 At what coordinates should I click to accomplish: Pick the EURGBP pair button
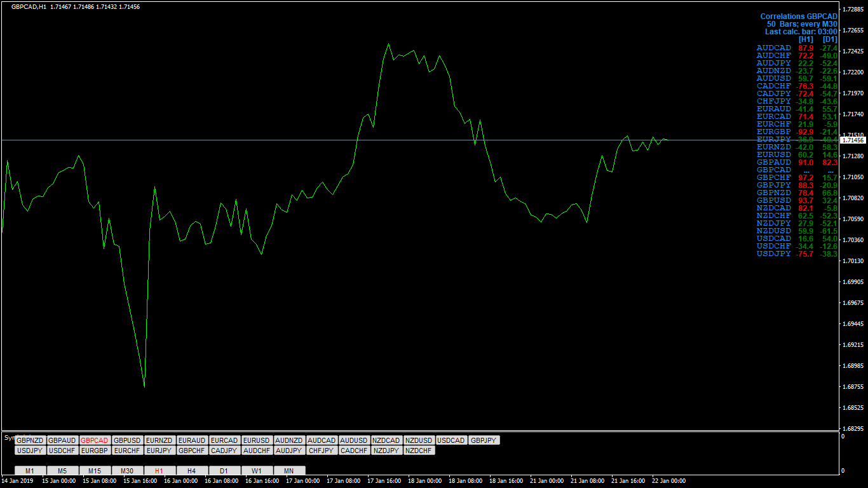(95, 451)
